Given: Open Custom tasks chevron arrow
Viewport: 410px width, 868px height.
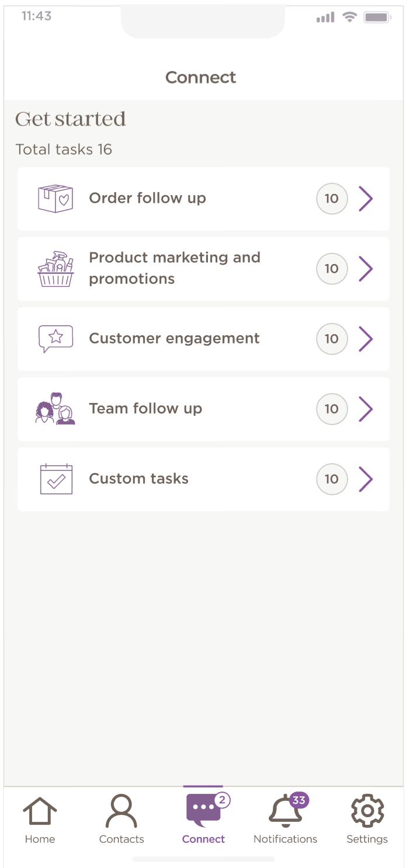Looking at the screenshot, I should (x=366, y=479).
